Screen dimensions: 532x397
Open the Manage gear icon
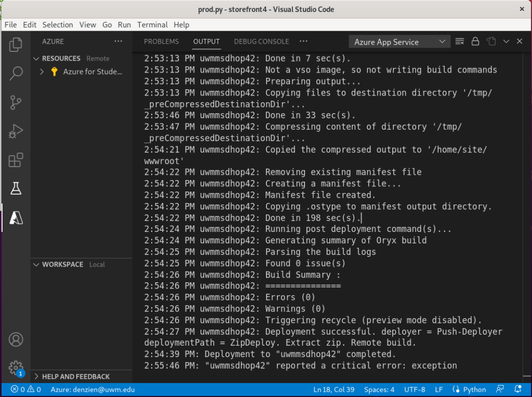[16, 367]
